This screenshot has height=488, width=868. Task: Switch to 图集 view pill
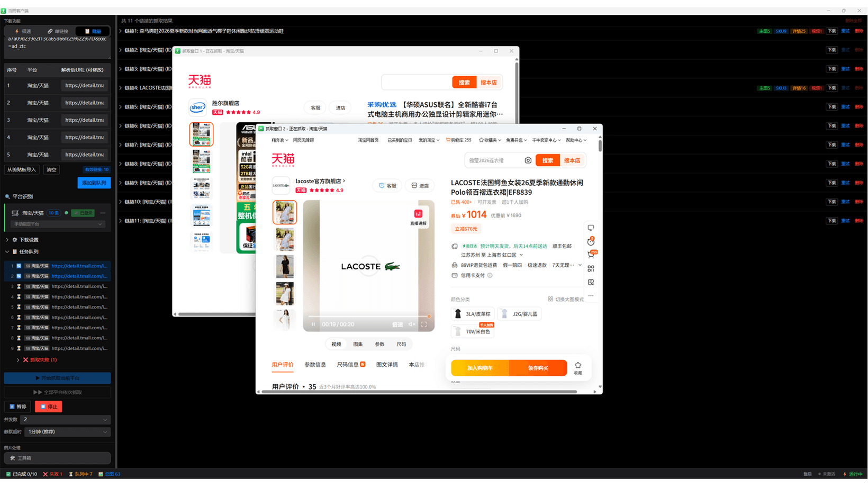click(358, 345)
